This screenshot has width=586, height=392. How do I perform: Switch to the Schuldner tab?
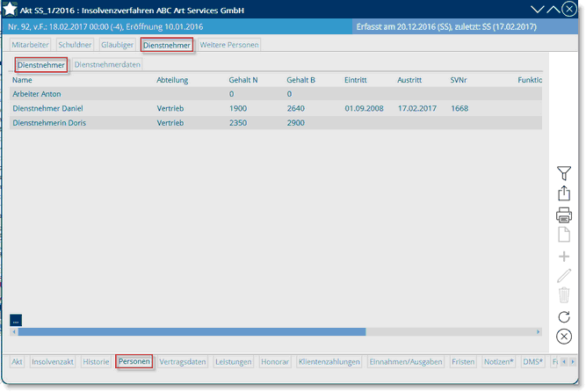pos(75,45)
